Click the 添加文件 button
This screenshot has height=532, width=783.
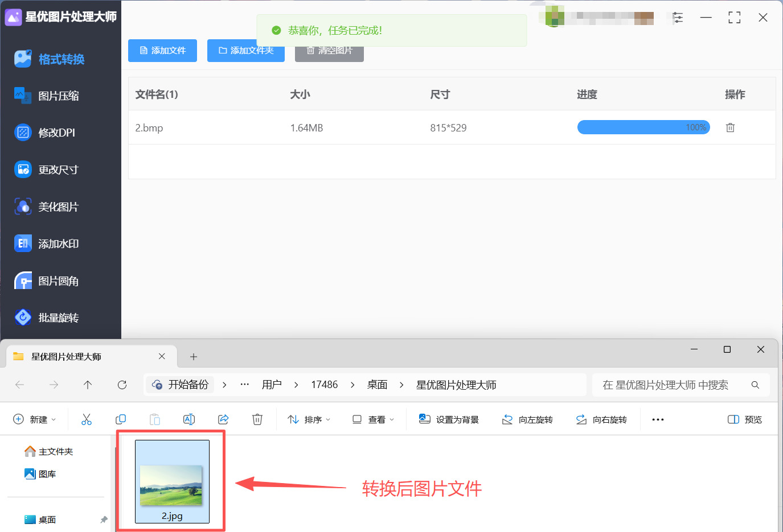(x=162, y=51)
